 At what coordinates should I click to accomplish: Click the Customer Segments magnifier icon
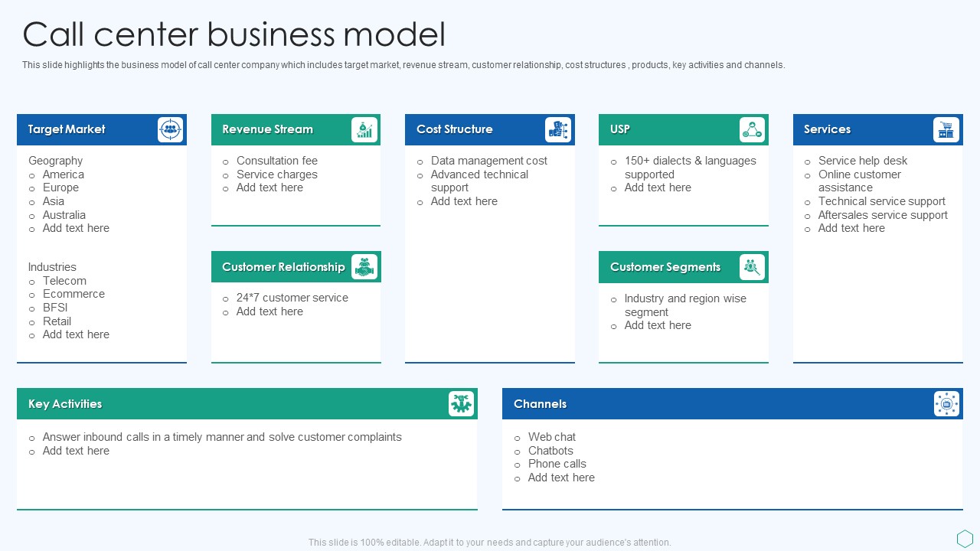pyautogui.click(x=752, y=267)
